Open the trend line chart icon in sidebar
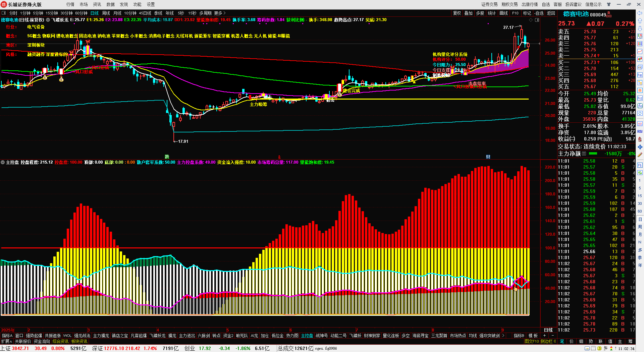 click(x=640, y=51)
